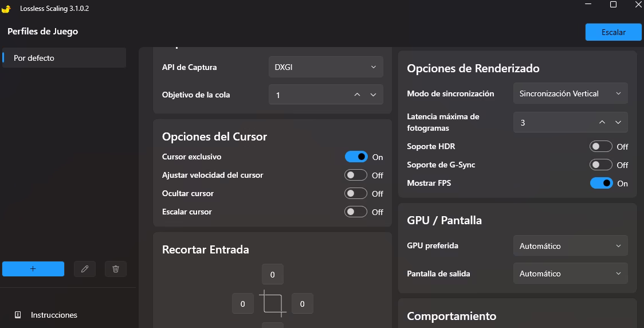
Task: Open the Instrucciones book icon
Action: (18, 315)
